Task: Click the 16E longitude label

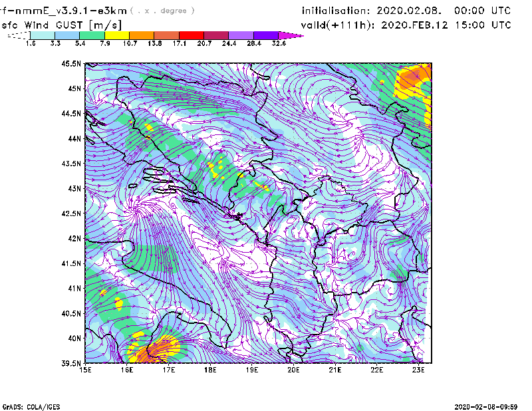Action: [x=127, y=370]
